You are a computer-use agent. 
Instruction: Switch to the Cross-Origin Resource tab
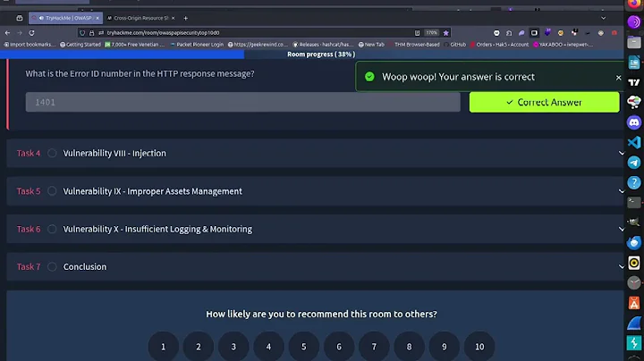pos(141,18)
